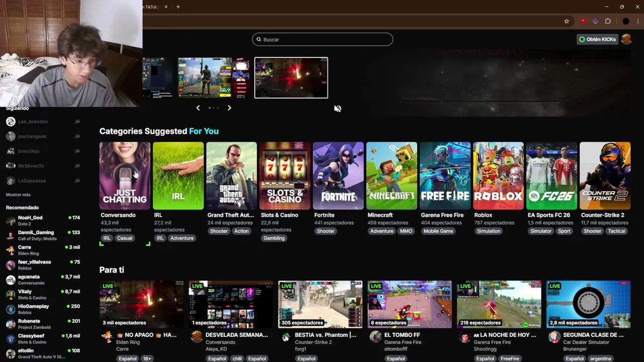Open HioGameplay recommended channel
644x362 pixels.
click(x=43, y=309)
